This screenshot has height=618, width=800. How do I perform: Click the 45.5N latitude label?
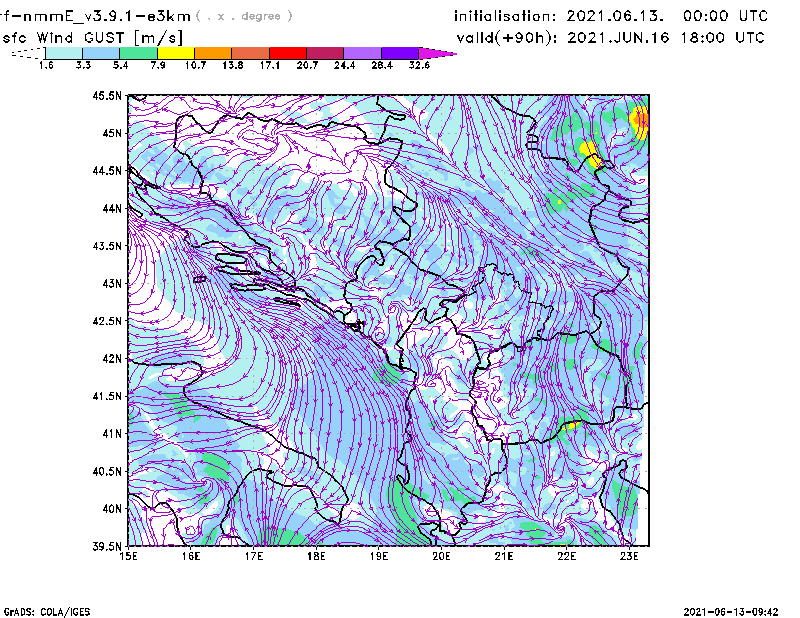107,95
